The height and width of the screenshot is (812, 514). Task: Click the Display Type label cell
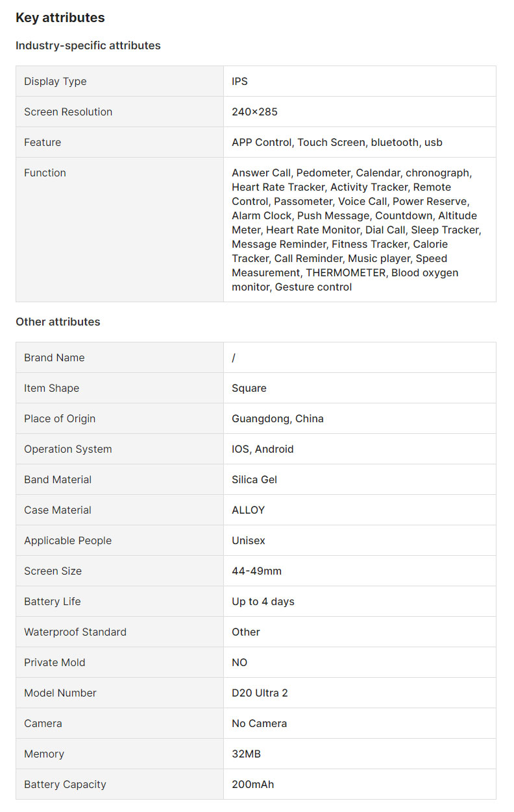(55, 82)
